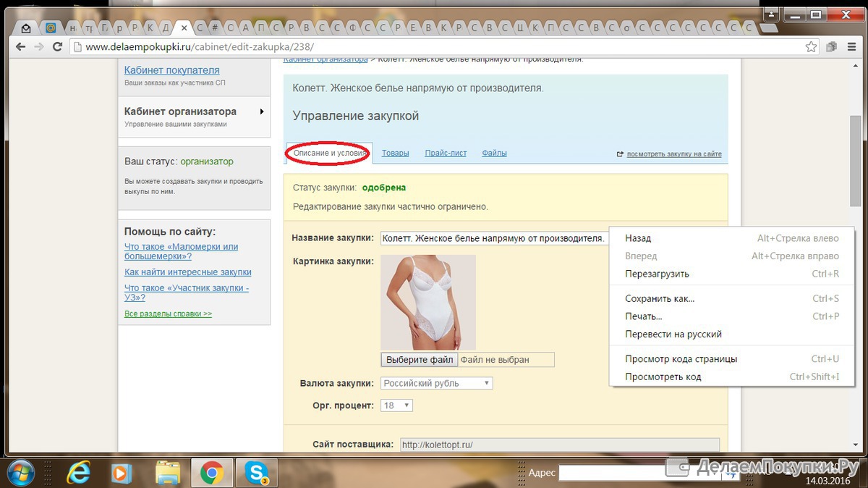
Task: Click the browser reload page icon
Action: tap(58, 47)
